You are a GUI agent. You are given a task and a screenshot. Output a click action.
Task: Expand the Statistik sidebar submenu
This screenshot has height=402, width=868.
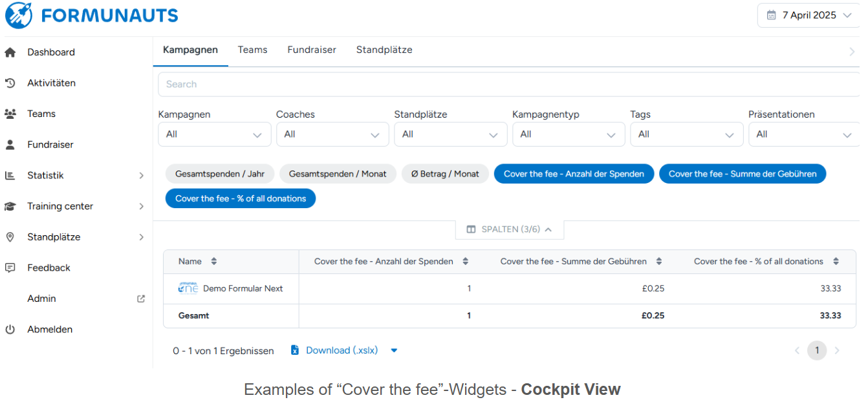click(141, 176)
